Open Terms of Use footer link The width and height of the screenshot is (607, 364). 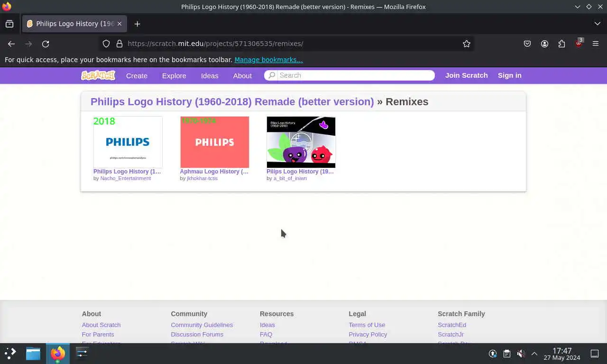coord(367,325)
